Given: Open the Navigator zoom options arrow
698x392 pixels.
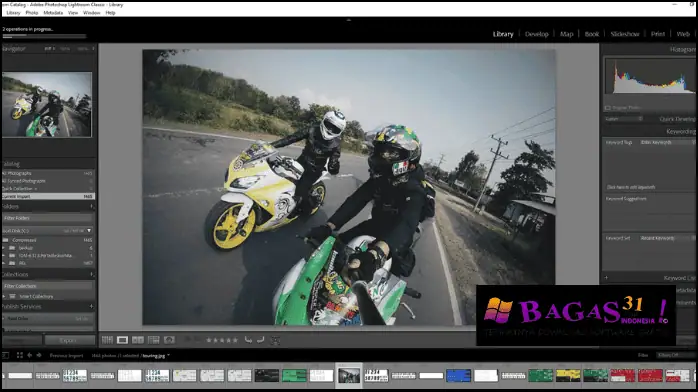Looking at the screenshot, I should point(93,48).
